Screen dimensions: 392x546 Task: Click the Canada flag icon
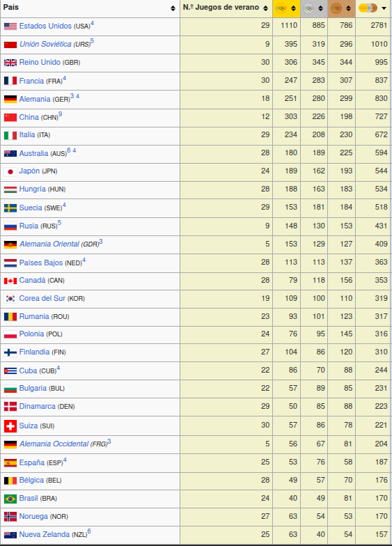pyautogui.click(x=10, y=281)
